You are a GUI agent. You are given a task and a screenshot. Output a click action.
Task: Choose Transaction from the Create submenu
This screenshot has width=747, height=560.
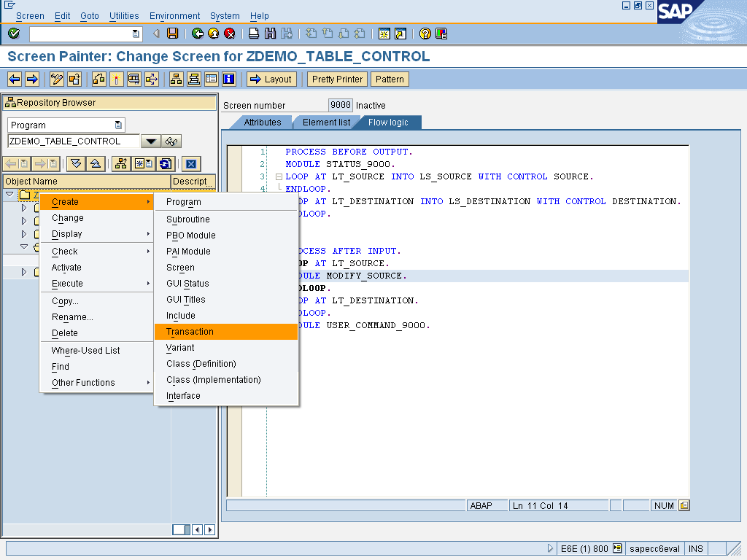coord(190,331)
